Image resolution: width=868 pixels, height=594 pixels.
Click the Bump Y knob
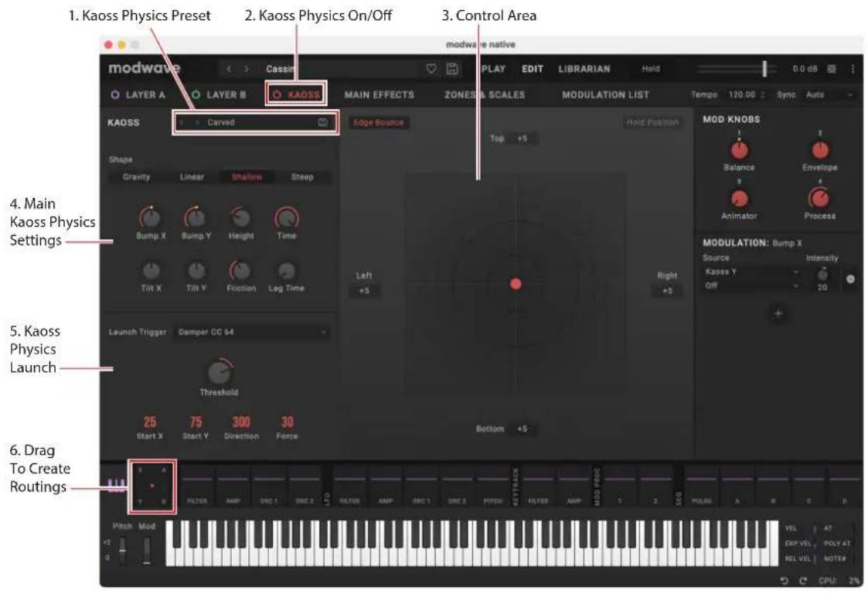(196, 218)
